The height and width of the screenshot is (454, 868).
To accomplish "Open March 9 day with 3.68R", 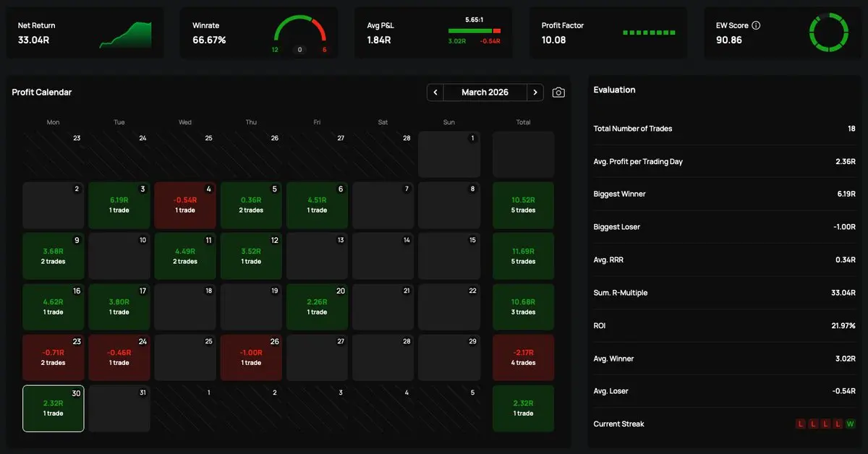I will [54, 256].
